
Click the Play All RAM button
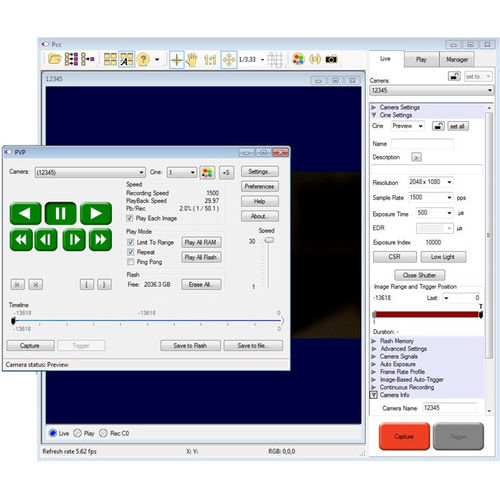click(x=201, y=242)
